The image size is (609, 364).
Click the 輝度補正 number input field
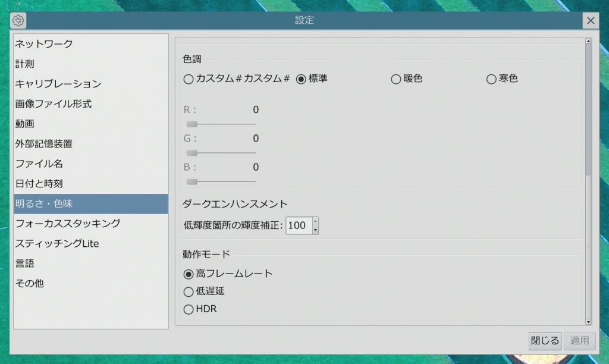pos(299,226)
